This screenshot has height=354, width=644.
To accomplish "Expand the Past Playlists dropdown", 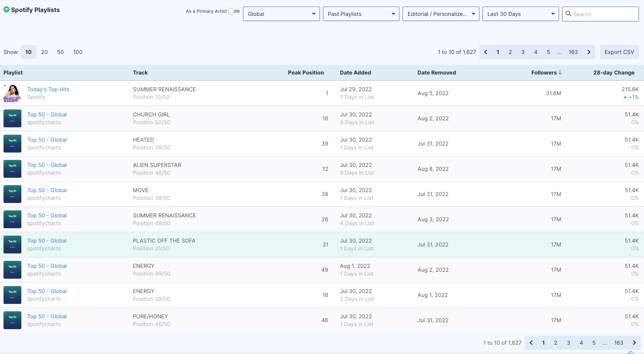I will [x=361, y=14].
